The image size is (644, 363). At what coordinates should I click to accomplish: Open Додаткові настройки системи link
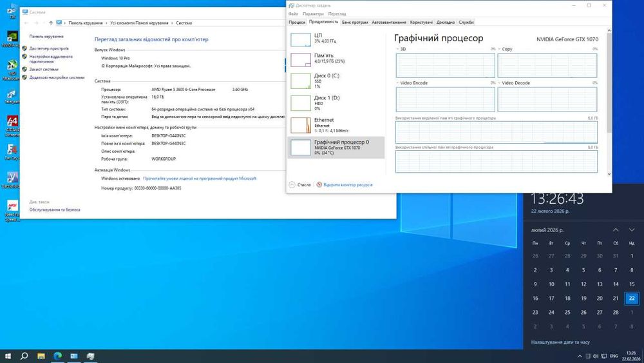click(x=57, y=77)
